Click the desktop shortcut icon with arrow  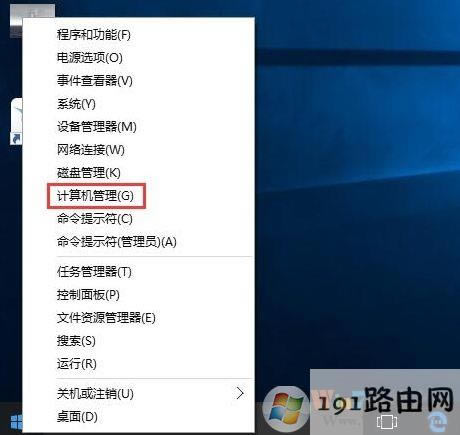[x=16, y=122]
